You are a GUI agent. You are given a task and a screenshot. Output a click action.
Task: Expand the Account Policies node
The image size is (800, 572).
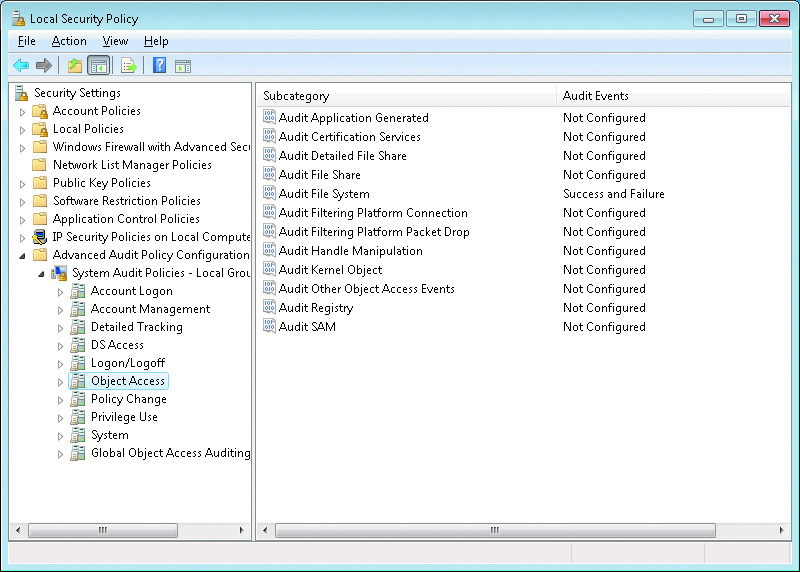22,112
